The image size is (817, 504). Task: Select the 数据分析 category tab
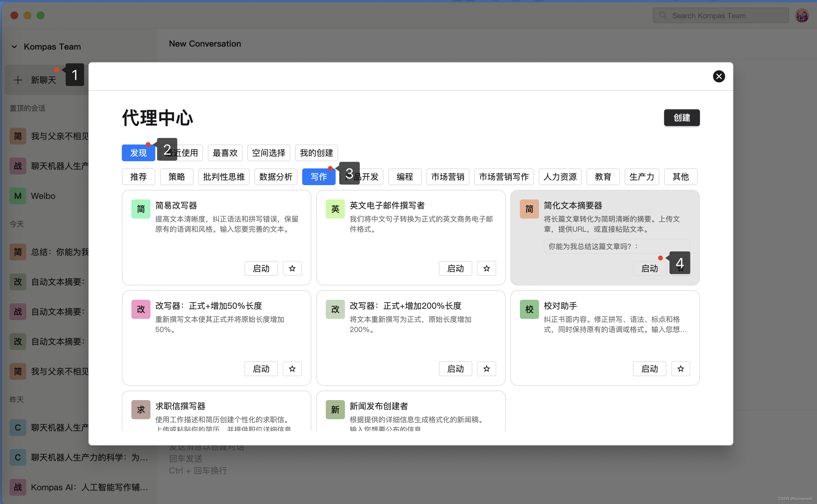pos(276,177)
